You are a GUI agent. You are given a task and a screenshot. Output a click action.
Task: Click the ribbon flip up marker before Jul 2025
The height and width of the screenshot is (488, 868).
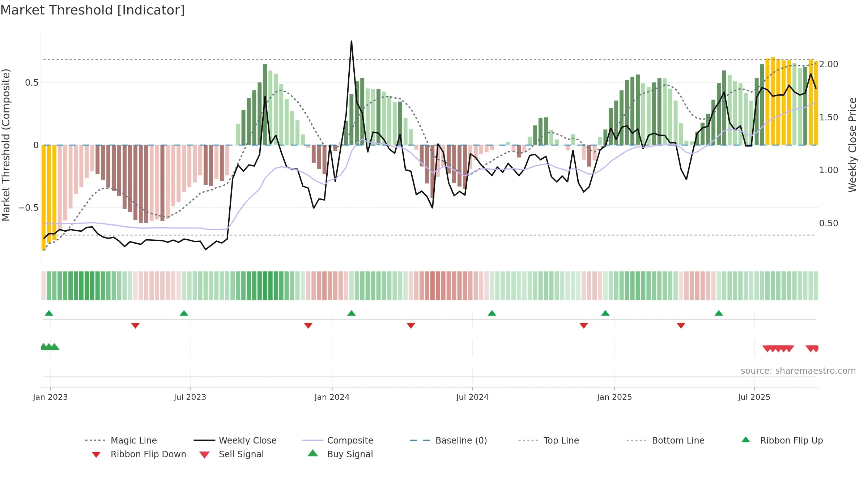click(719, 313)
